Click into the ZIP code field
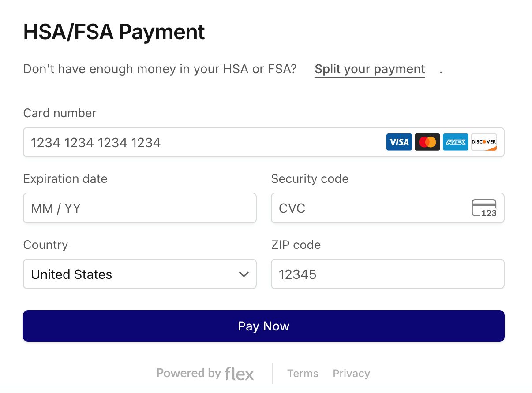 point(387,274)
